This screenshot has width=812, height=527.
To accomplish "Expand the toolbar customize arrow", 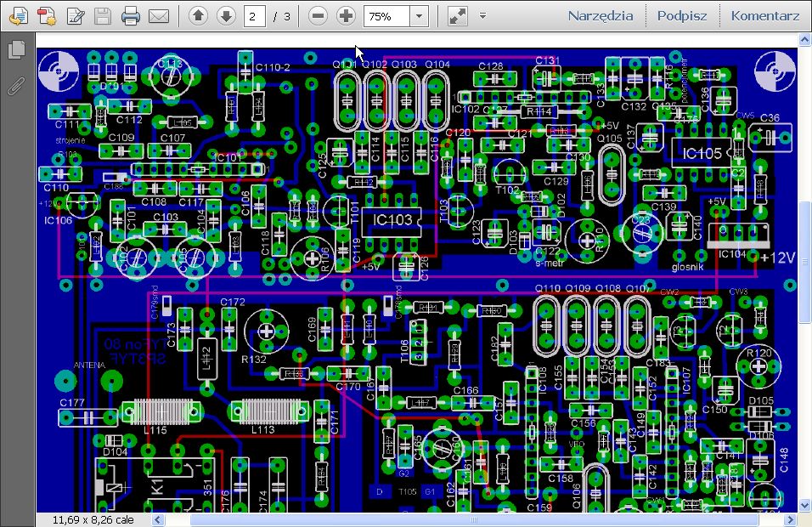I will tap(482, 16).
